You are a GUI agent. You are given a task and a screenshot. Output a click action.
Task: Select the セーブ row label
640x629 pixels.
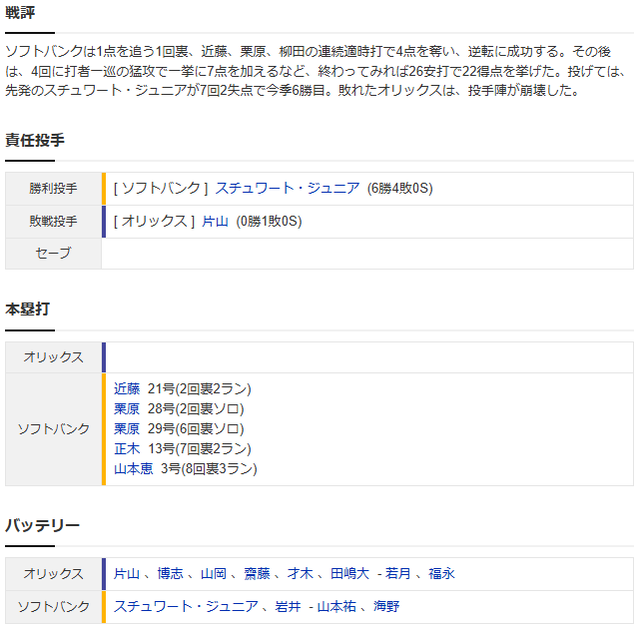click(53, 253)
